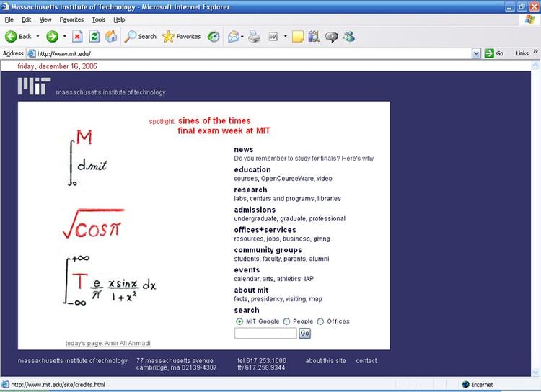Click the vertical scrollbar up arrow
This screenshot has width=541, height=392.
pyautogui.click(x=535, y=65)
